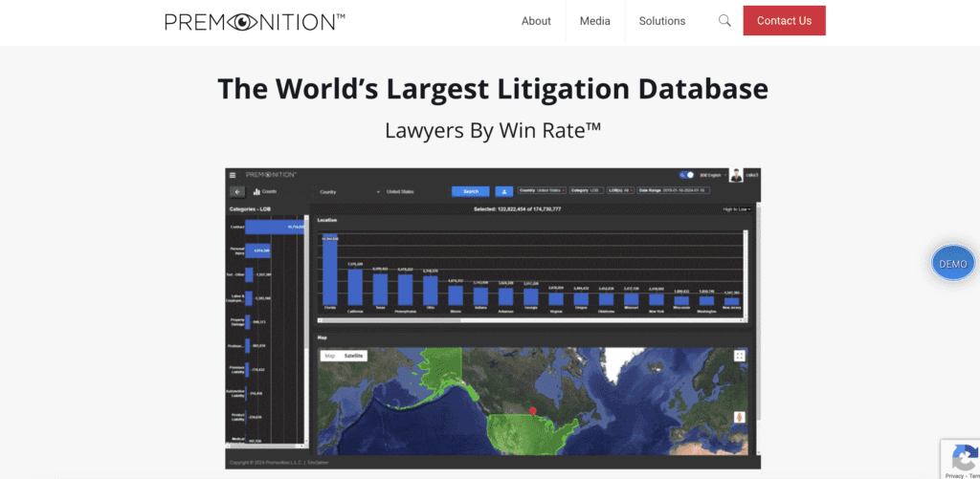
Task: Select the Street View pegman icon
Action: (x=740, y=417)
